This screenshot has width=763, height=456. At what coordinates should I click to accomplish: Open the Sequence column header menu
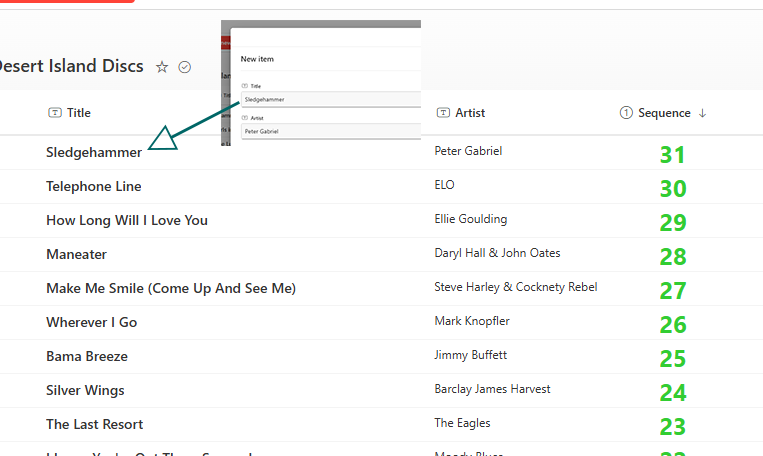point(664,113)
